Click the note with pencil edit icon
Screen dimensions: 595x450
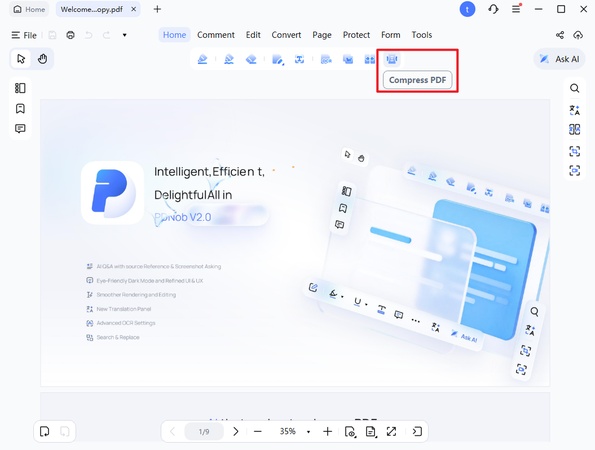(x=278, y=60)
